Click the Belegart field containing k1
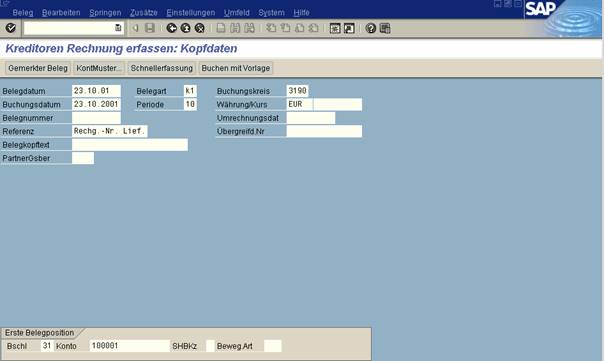Screen dimensions: 604x361 190,91
